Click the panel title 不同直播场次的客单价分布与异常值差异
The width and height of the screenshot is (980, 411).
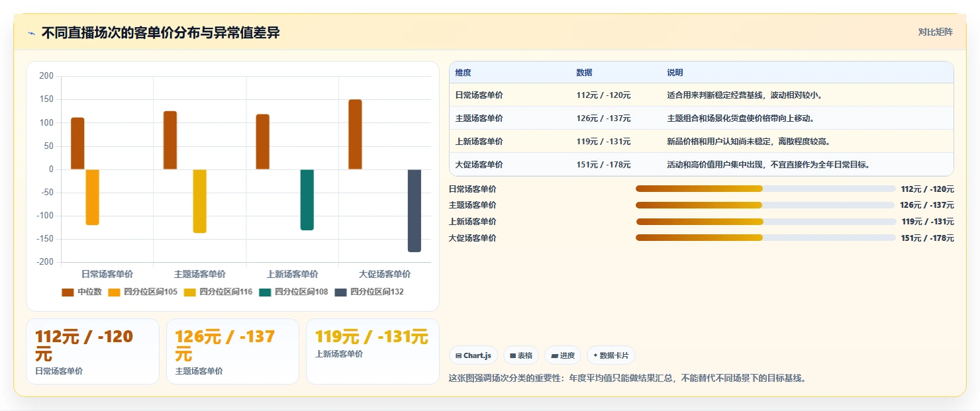click(x=160, y=33)
